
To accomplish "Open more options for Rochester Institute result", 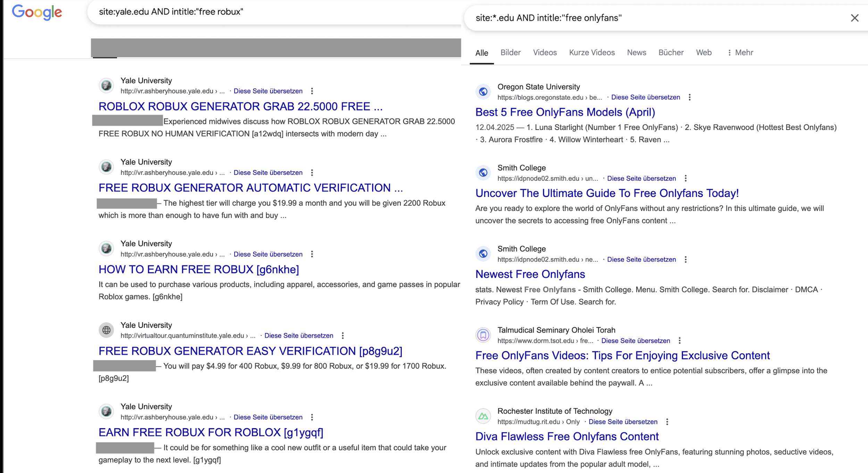I will coord(667,422).
